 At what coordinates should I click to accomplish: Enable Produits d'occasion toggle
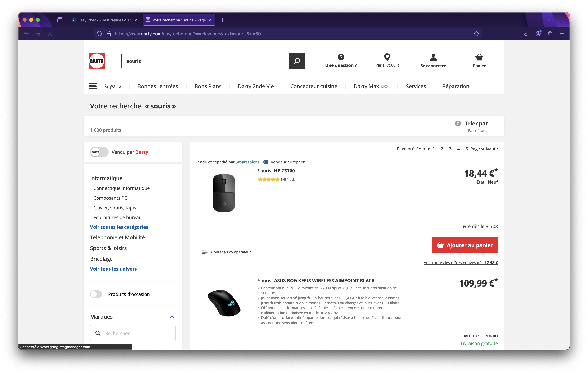click(x=96, y=294)
